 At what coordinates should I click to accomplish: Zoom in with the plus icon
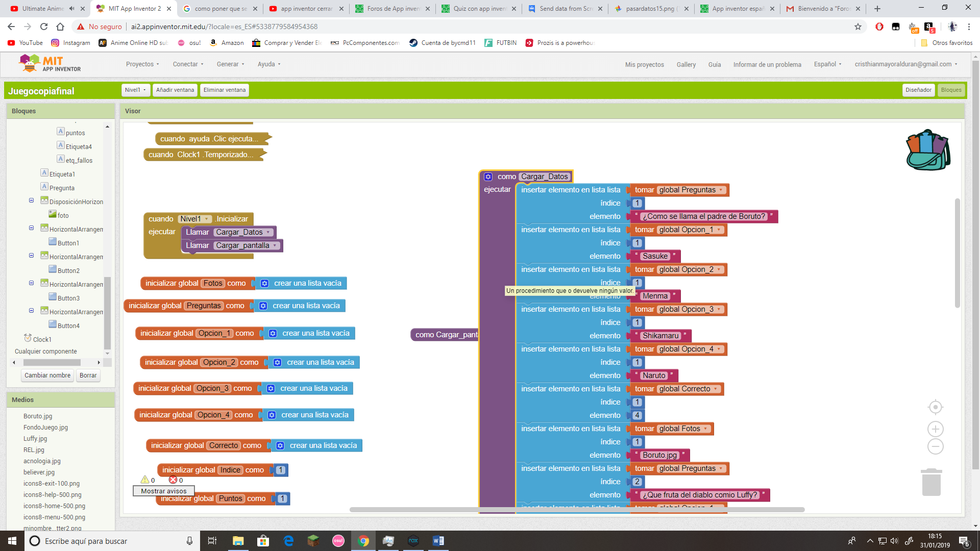[x=935, y=429]
